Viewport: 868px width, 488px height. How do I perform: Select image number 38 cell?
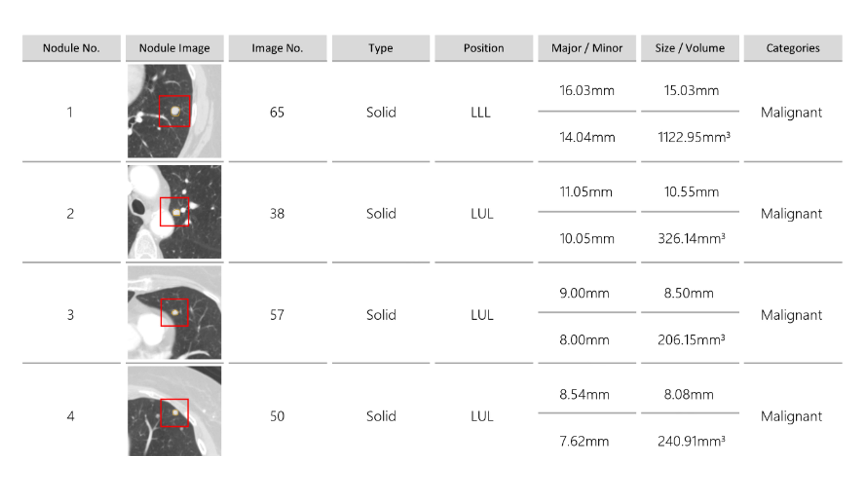277,214
